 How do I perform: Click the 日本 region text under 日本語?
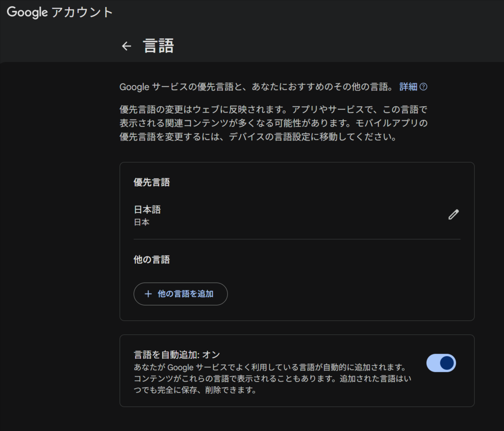(x=141, y=223)
